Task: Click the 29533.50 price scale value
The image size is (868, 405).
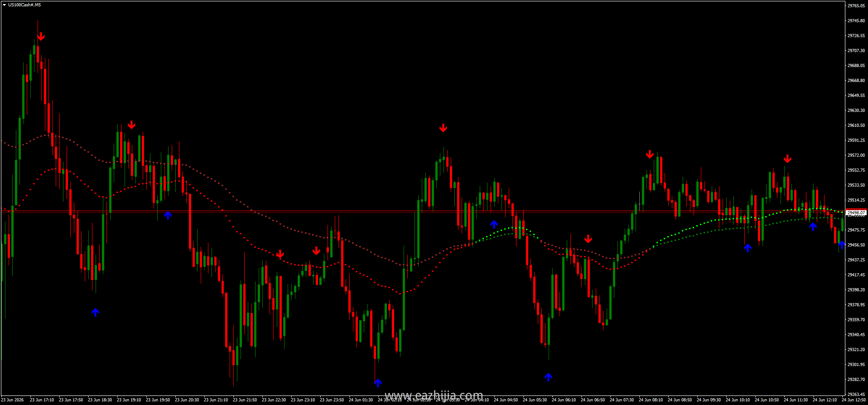Action: pyautogui.click(x=856, y=185)
